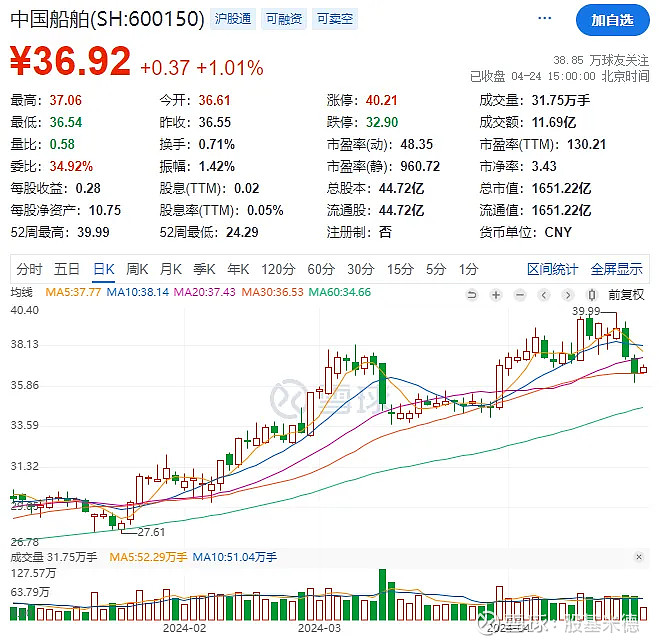Click the 52周最高 39.99 value

coord(93,232)
